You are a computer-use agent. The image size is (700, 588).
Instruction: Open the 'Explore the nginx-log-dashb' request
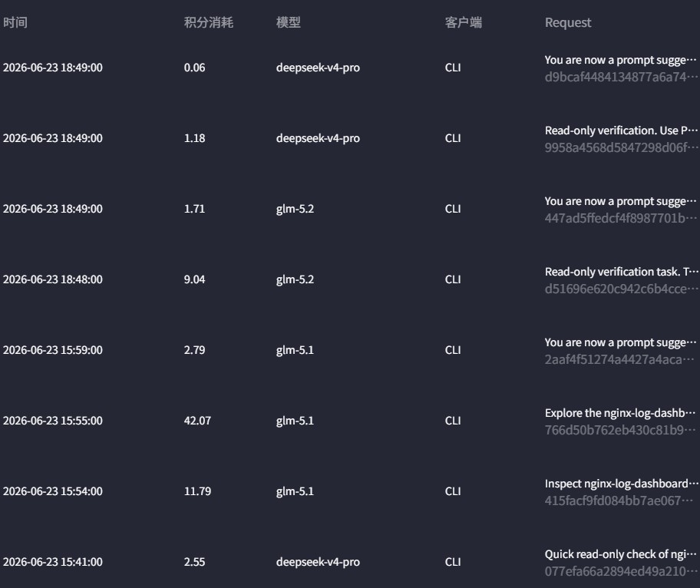tap(619, 413)
